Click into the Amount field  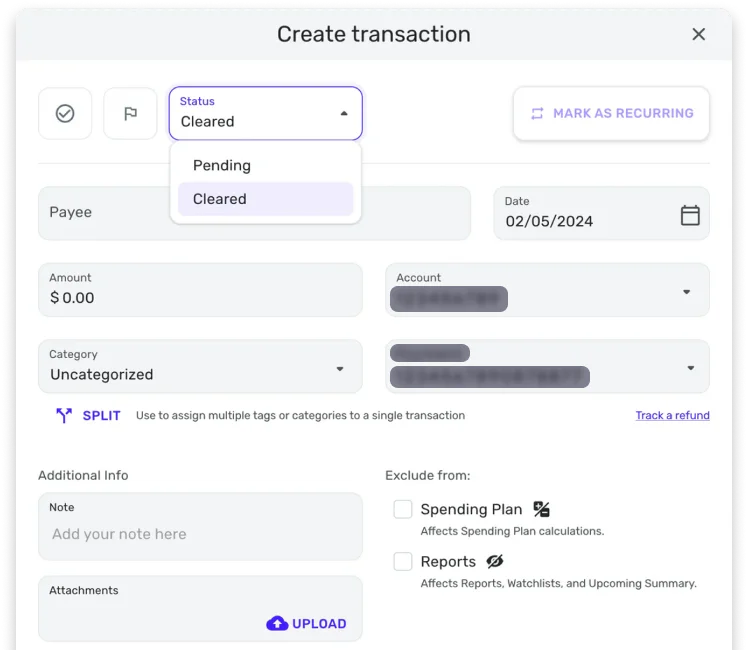(x=200, y=298)
